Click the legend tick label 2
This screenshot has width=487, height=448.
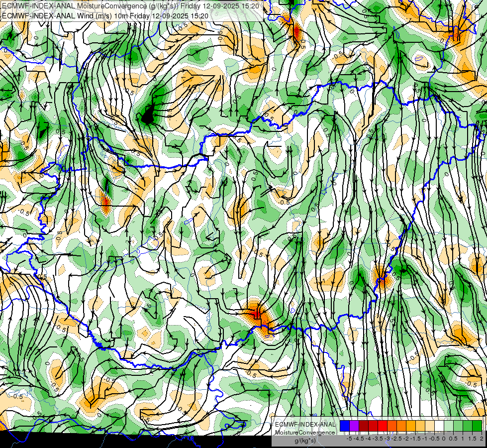point(482,439)
